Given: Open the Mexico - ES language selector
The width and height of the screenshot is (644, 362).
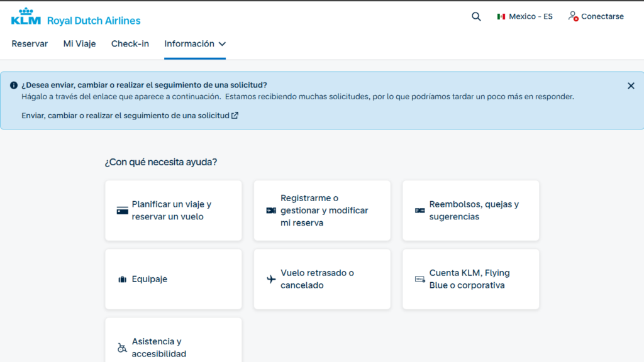Looking at the screenshot, I should (x=525, y=16).
